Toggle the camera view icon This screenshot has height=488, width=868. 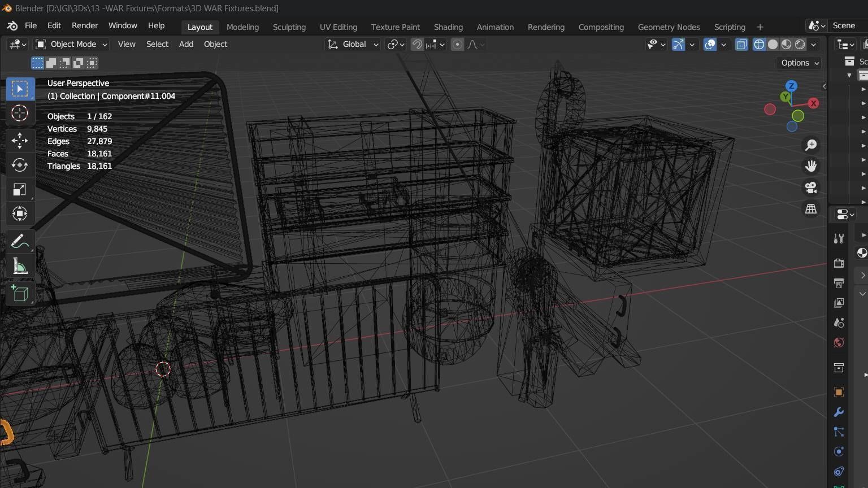tap(811, 188)
